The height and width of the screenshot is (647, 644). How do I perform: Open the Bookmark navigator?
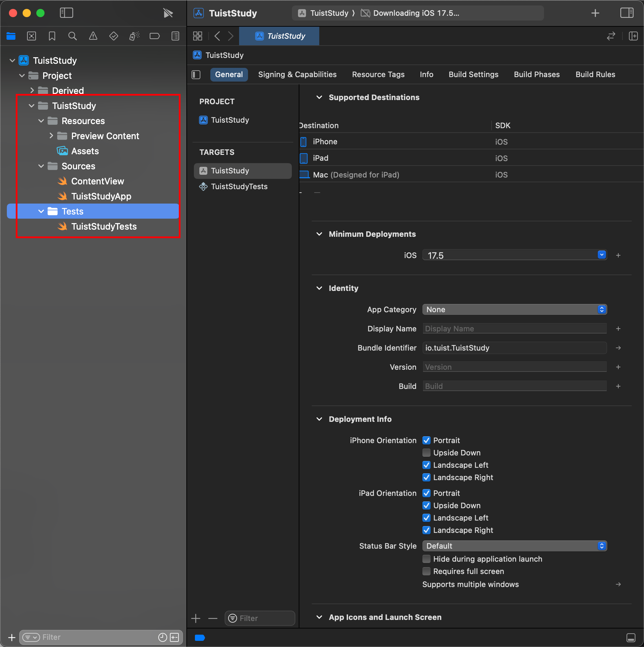pos(52,36)
